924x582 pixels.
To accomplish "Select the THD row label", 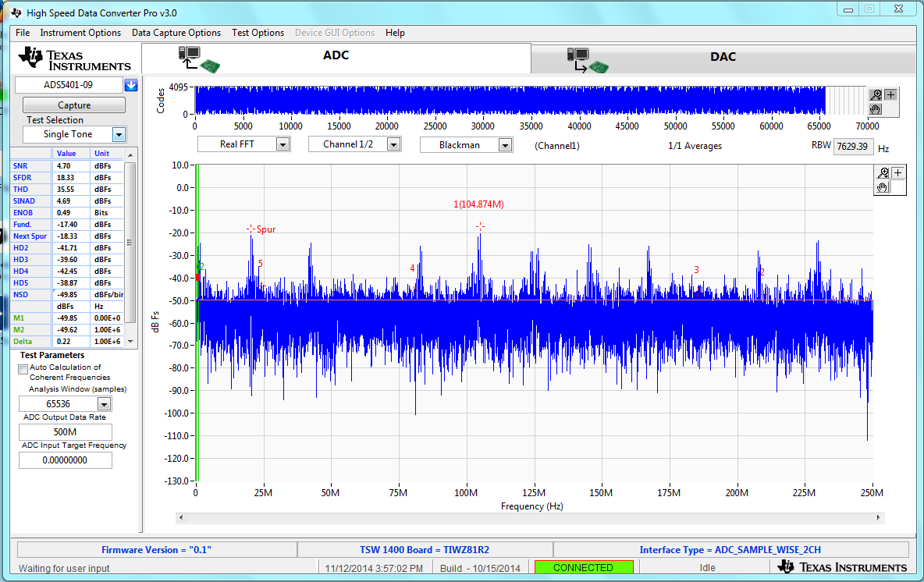I will pos(20,190).
